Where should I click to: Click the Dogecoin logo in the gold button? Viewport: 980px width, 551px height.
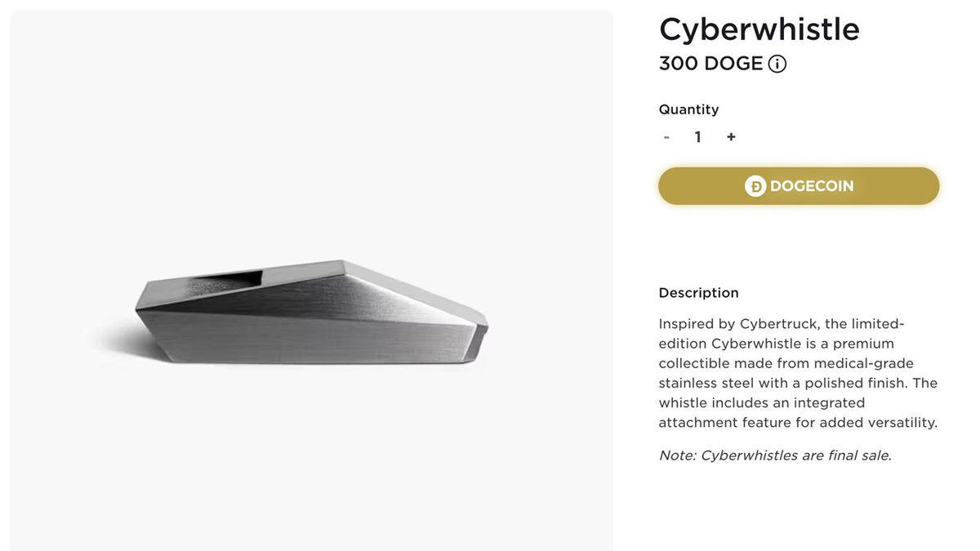pyautogui.click(x=755, y=186)
